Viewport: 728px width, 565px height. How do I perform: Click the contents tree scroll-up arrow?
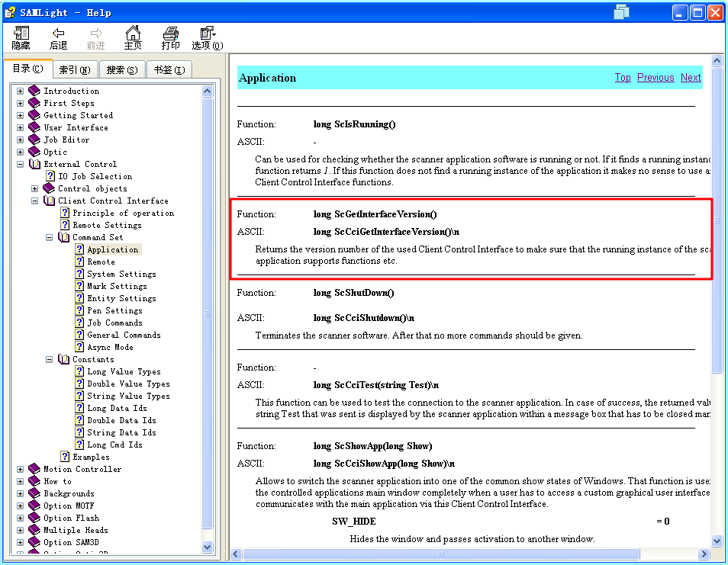(208, 91)
